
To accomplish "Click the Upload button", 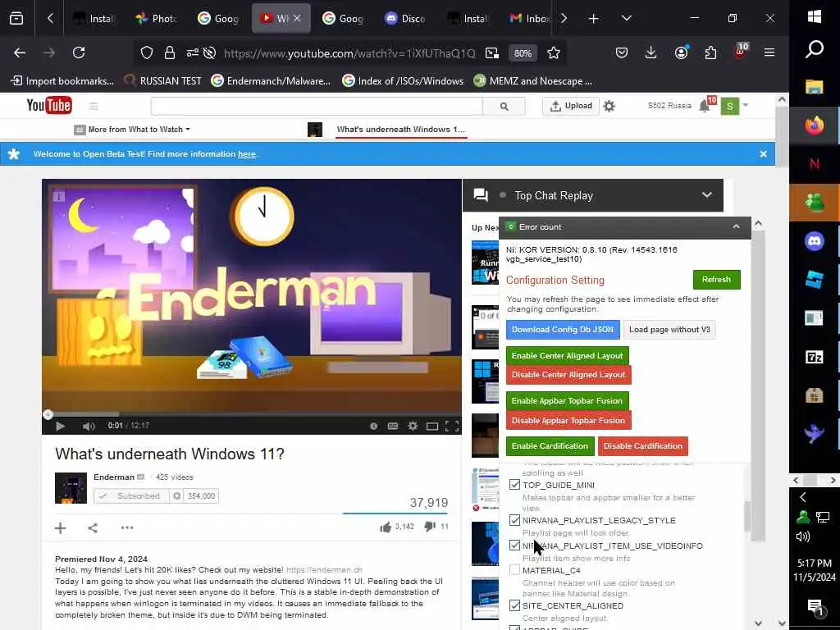I will coord(571,106).
